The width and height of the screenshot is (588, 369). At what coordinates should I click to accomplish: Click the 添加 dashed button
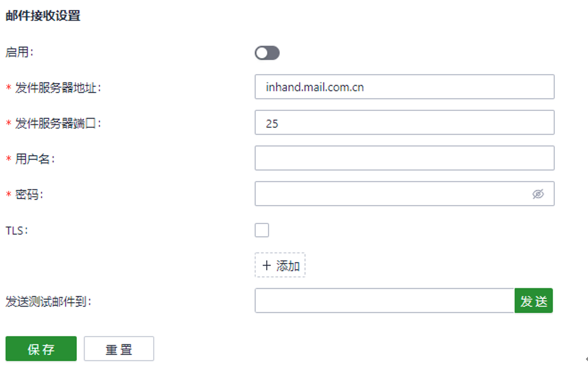click(280, 265)
